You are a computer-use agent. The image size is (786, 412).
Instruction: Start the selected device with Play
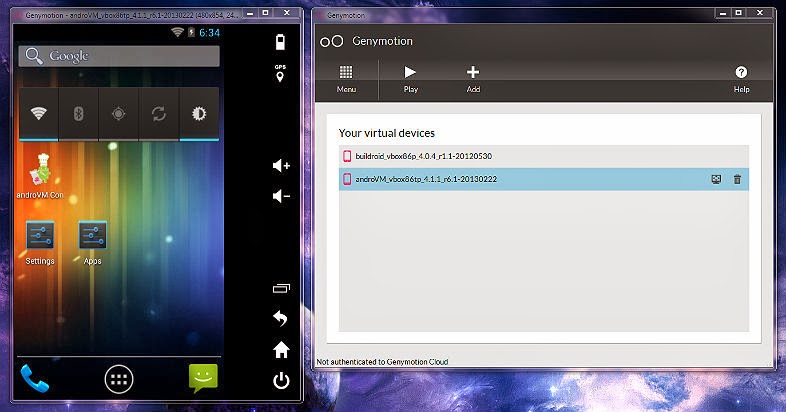(x=410, y=79)
